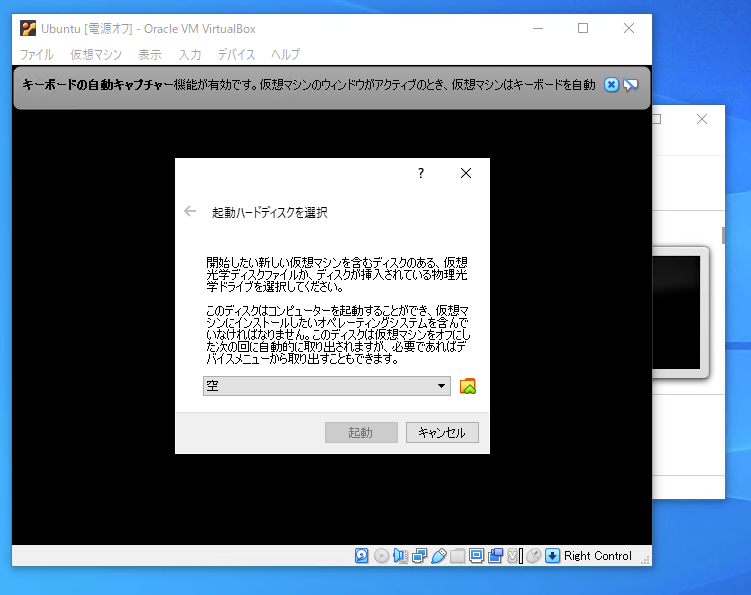Screen dimensions: 751x595
Task: Click the don't-show-again notification icon
Action: (631, 85)
